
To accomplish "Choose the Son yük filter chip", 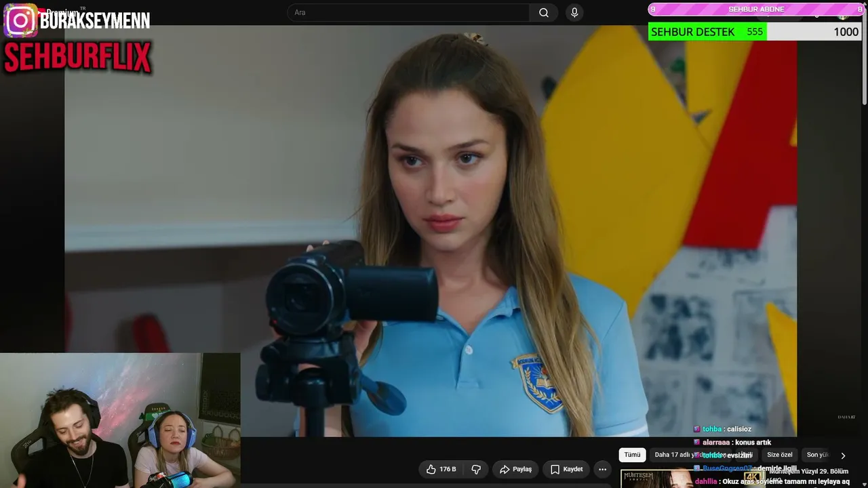I will pos(817,455).
